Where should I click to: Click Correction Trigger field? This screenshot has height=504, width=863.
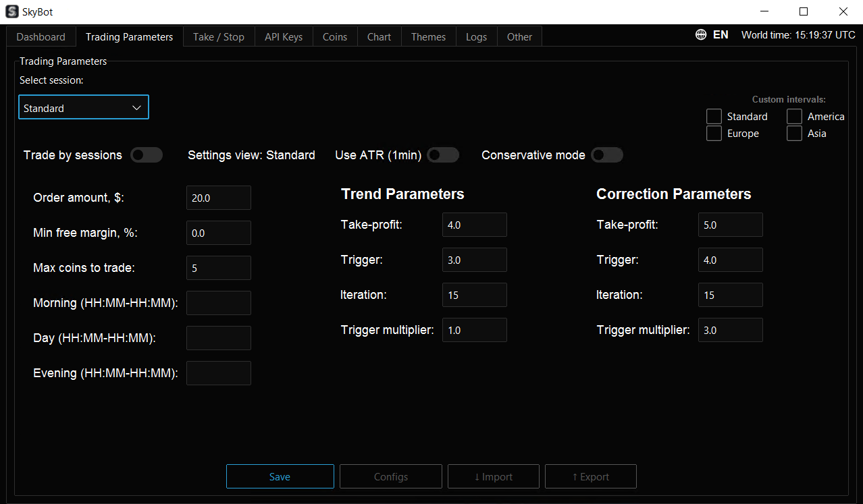click(x=731, y=260)
